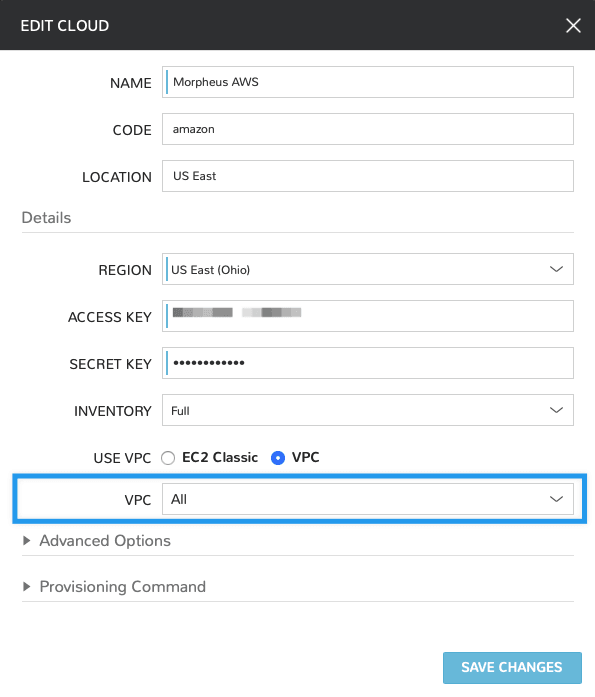The image size is (595, 697).
Task: Open the Inventory dropdown set to Full
Action: (x=367, y=410)
